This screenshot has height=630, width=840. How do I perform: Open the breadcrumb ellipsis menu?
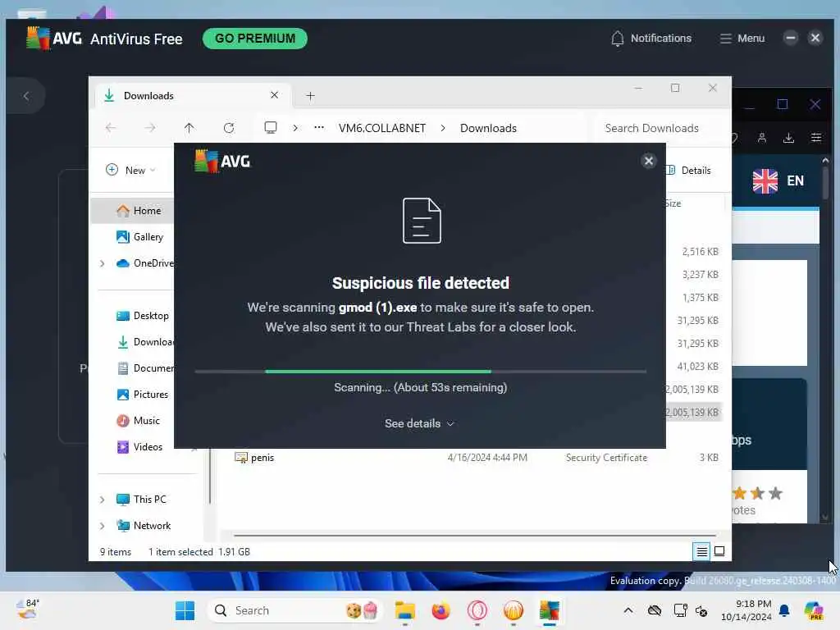click(x=319, y=127)
